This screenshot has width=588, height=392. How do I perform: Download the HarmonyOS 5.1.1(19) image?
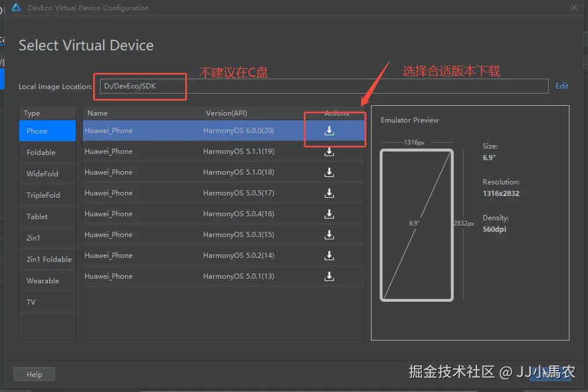(329, 151)
